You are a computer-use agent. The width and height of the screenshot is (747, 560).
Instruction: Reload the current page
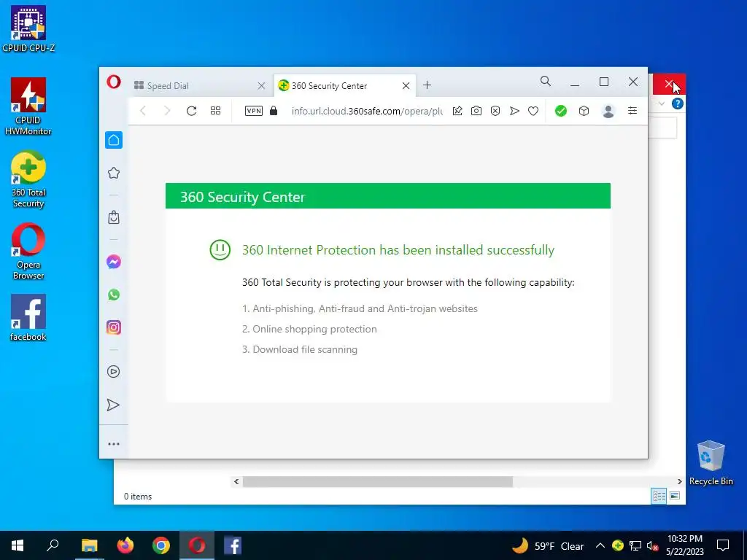[x=192, y=111]
